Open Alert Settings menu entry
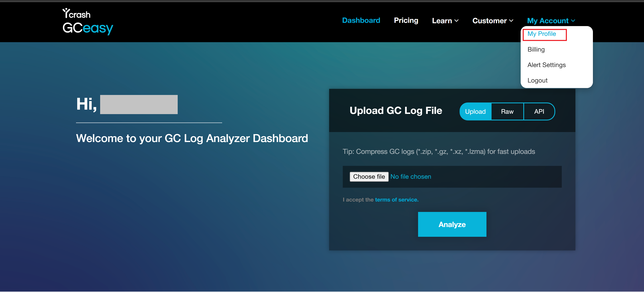 coord(547,65)
